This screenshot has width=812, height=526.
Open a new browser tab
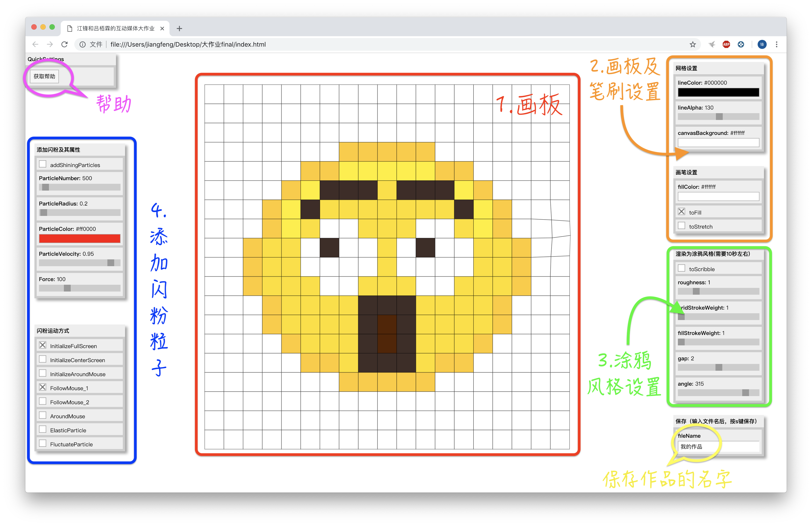pos(179,29)
